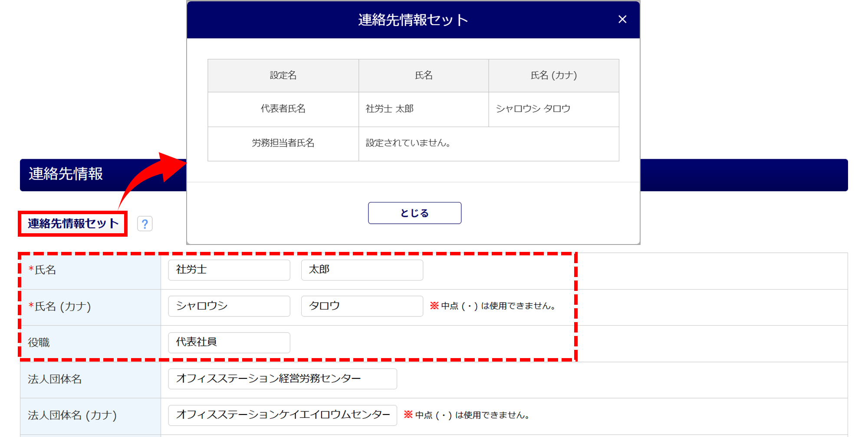
Task: Click the 氏名 (カナ) column header in dialog
Action: (554, 75)
